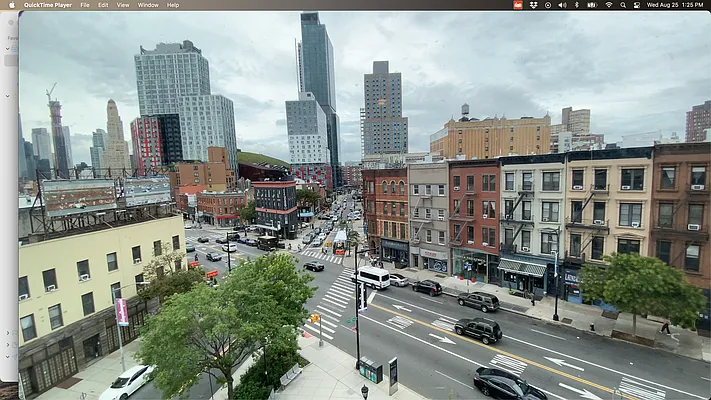The width and height of the screenshot is (711, 400).
Task: Open the Edit menu
Action: [103, 5]
